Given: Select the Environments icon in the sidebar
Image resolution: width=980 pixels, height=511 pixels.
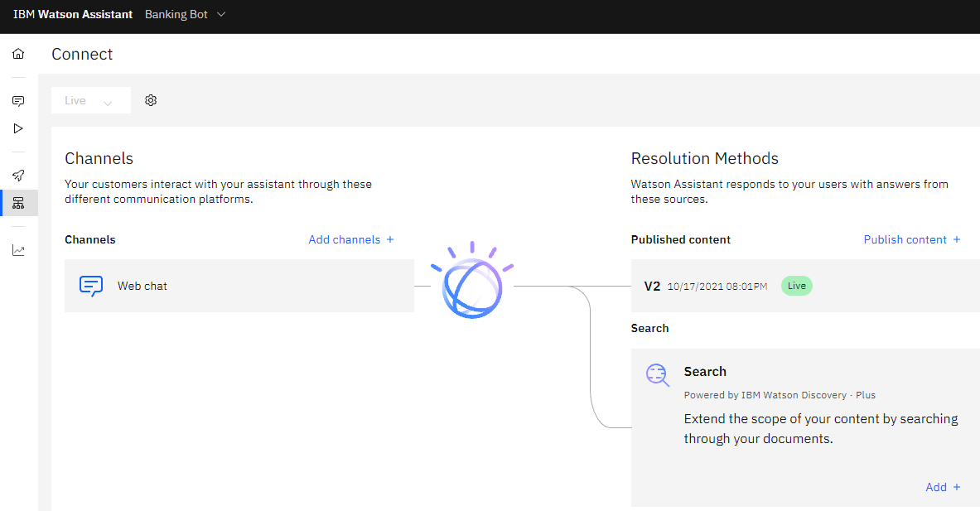Looking at the screenshot, I should pyautogui.click(x=18, y=202).
